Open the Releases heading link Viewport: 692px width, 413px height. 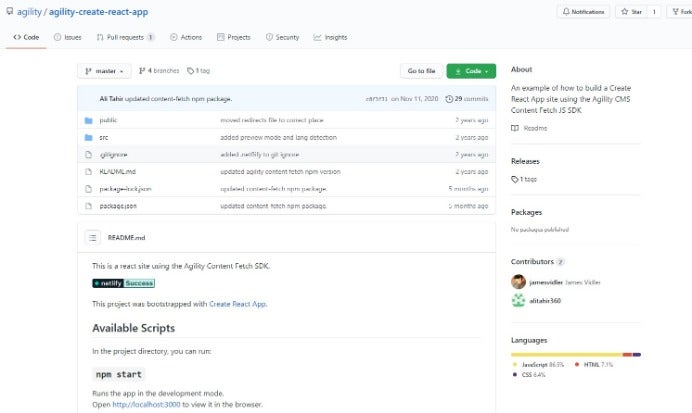click(525, 161)
